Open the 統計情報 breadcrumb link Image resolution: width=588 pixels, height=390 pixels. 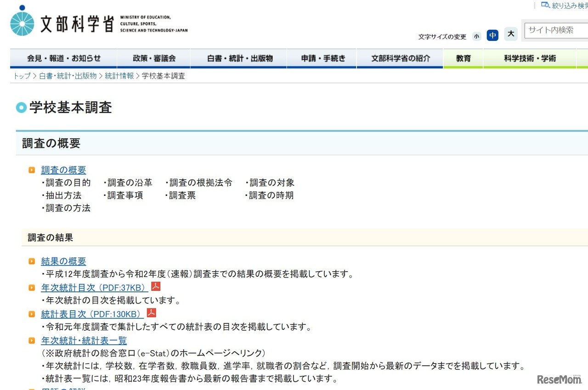tap(119, 76)
